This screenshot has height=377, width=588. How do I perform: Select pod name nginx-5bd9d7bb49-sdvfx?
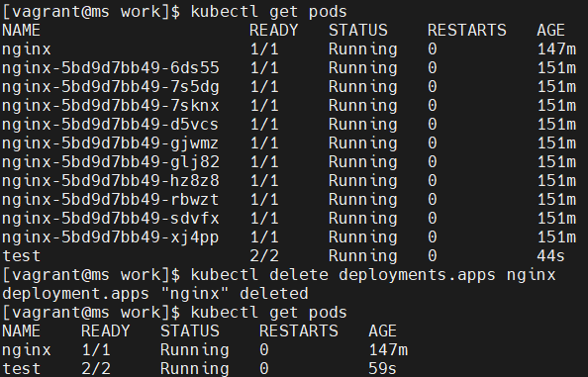pos(111,219)
